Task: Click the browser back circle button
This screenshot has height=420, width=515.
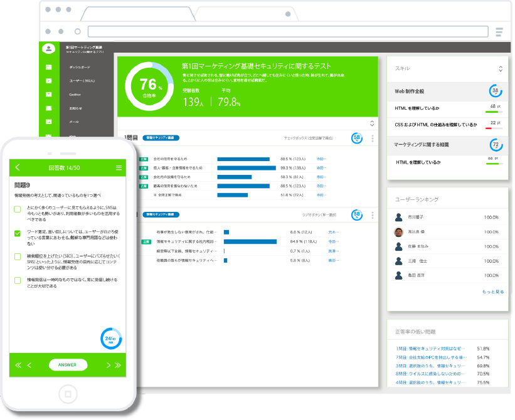Action: tap(48, 31)
